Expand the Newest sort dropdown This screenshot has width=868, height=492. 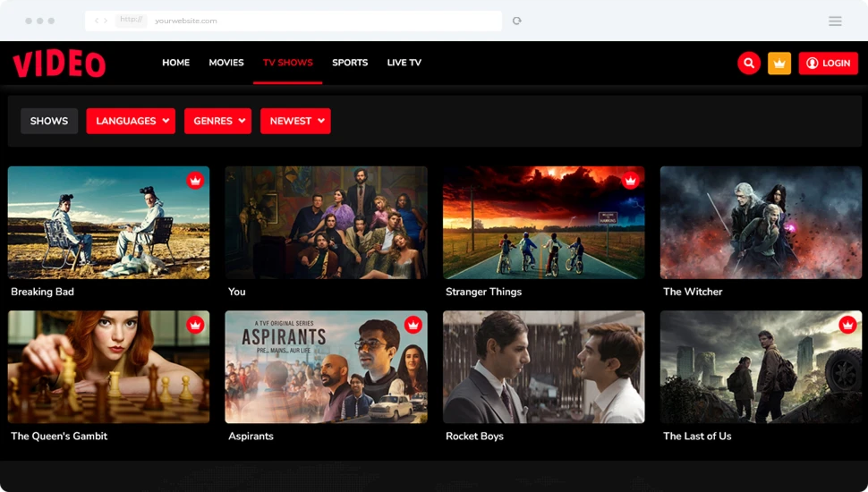pos(295,122)
